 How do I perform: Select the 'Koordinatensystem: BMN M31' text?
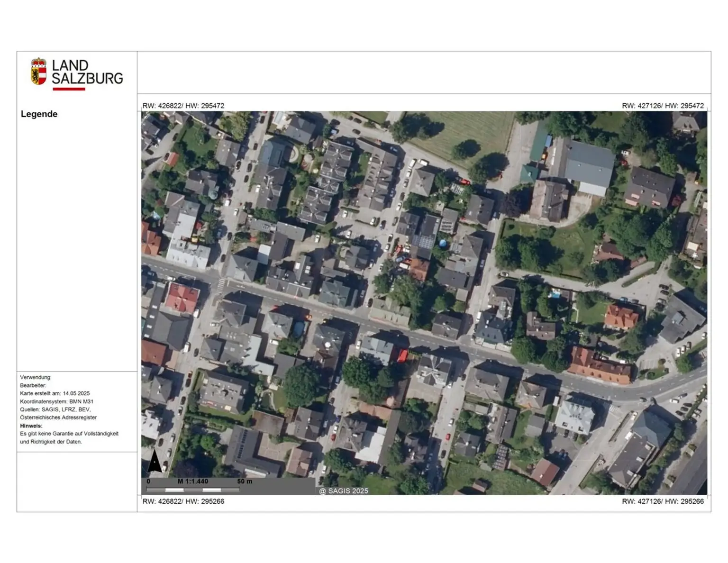(56, 401)
